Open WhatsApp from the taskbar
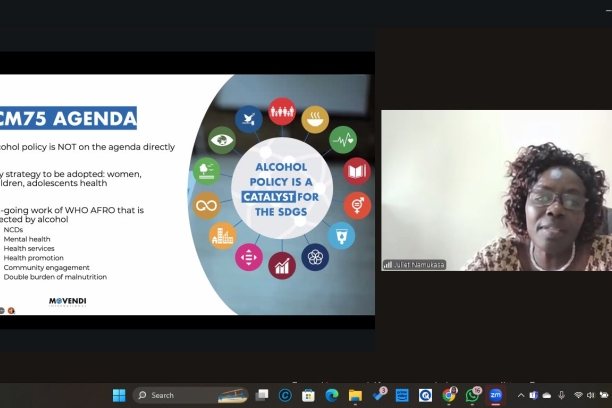Screen dimensions: 612x408 (x=472, y=395)
